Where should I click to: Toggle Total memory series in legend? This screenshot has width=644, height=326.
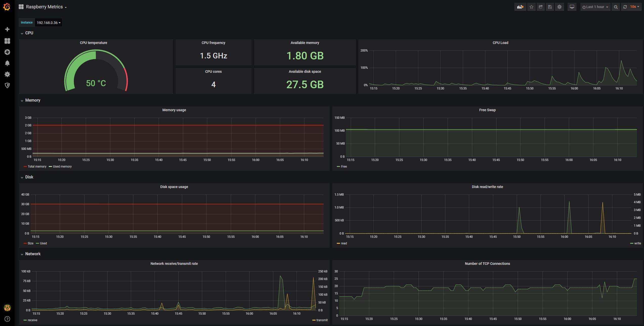(x=37, y=167)
